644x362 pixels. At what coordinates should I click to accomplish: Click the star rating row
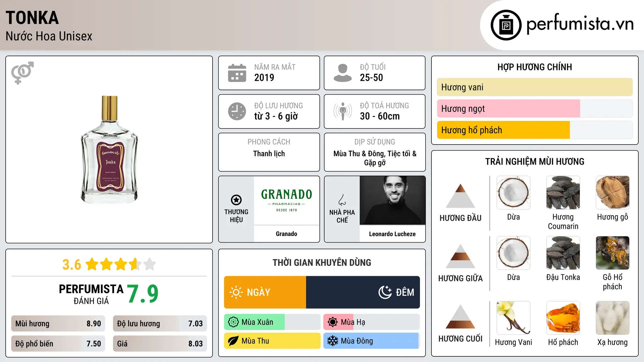pyautogui.click(x=121, y=264)
